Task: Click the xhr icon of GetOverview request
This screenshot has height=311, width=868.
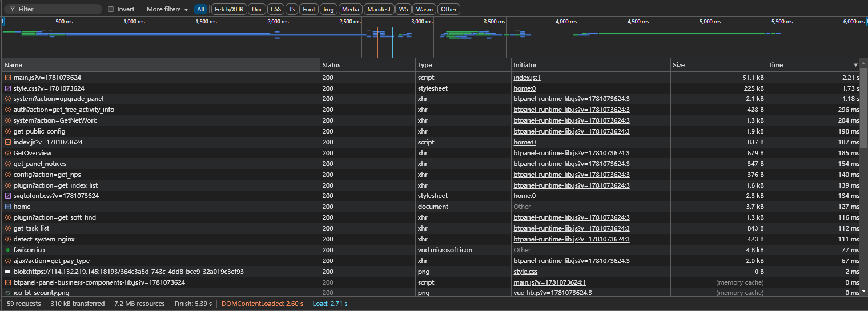Action: (8, 153)
